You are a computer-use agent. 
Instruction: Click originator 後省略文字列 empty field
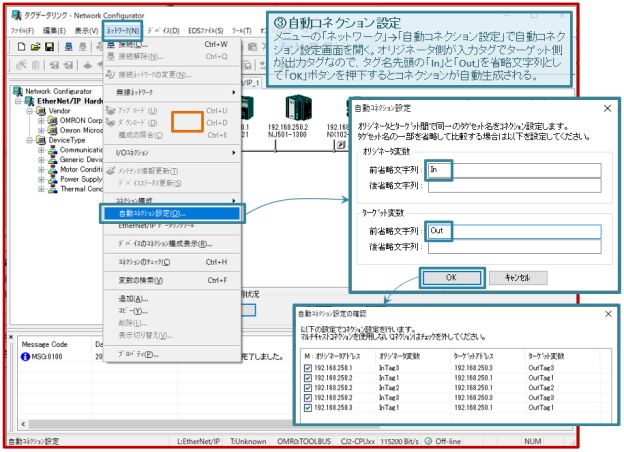tap(514, 186)
